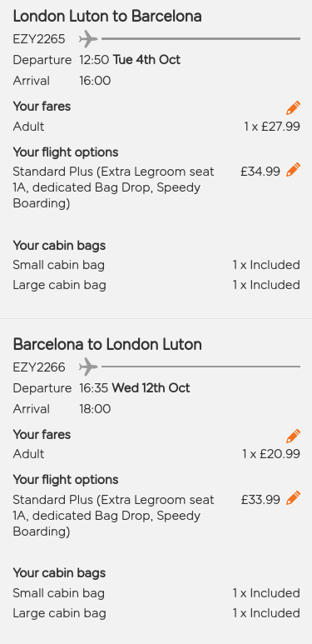Click the airplane icon beside EZY2266
Screen dimensions: 312x644
(x=88, y=367)
